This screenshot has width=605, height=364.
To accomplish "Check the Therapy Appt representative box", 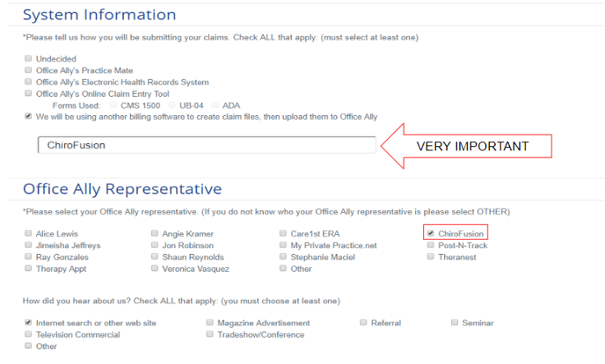I will 28,268.
